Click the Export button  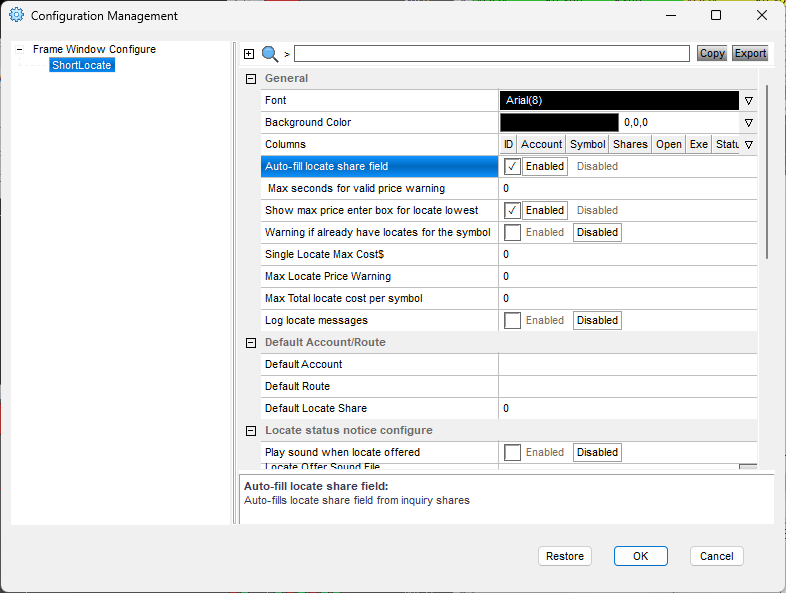[750, 54]
